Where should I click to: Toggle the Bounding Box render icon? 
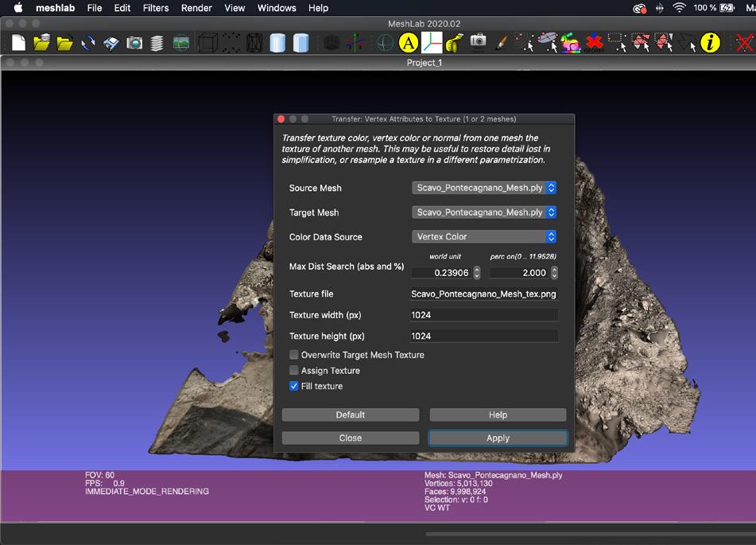click(207, 43)
